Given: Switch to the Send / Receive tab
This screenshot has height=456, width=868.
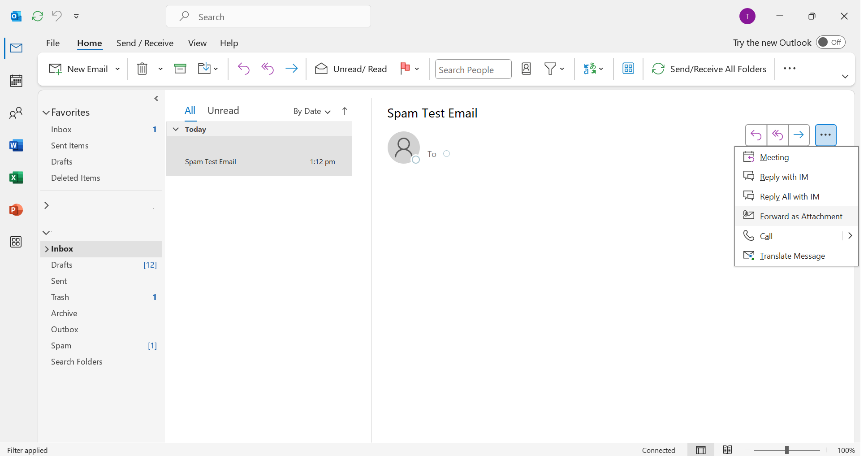Looking at the screenshot, I should (145, 43).
